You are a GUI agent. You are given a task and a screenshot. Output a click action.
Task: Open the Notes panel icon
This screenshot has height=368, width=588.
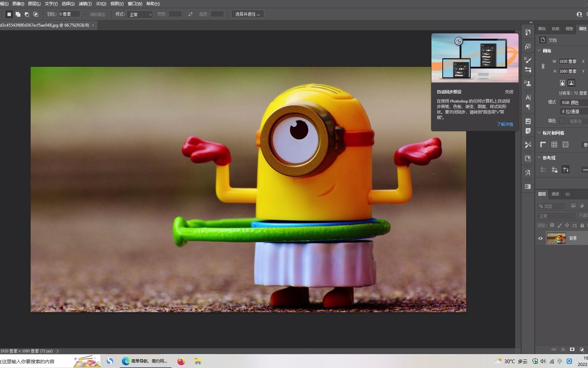[x=528, y=131]
